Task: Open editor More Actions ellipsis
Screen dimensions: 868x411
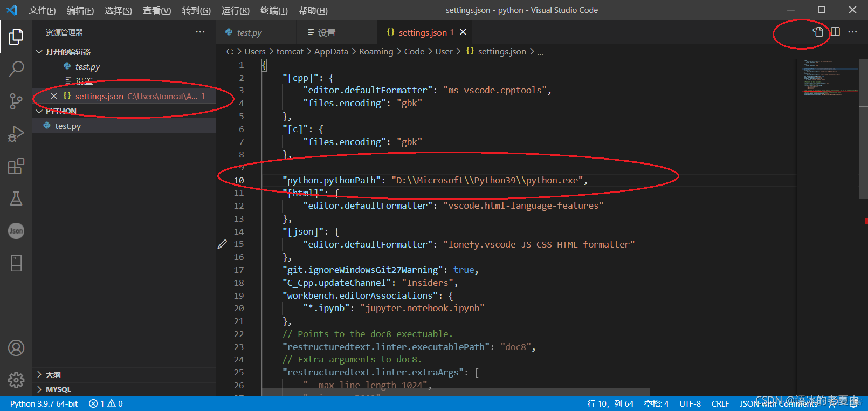Action: point(852,32)
